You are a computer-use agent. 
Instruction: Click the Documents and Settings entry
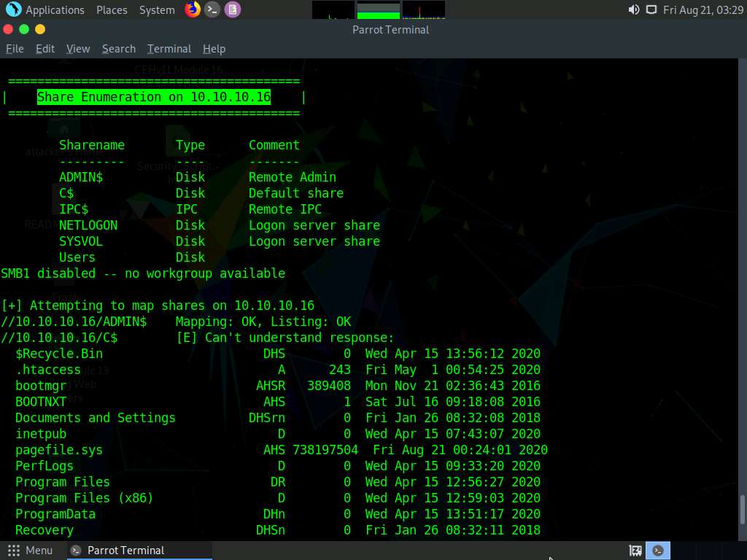(96, 418)
